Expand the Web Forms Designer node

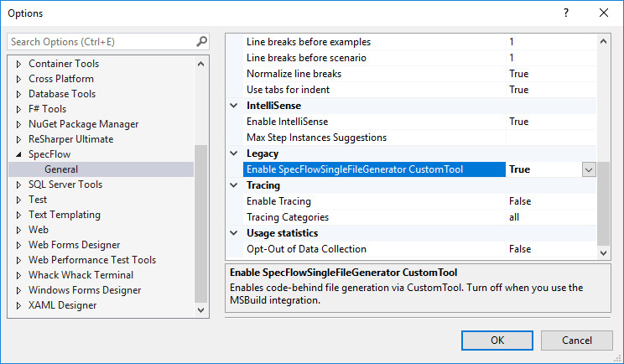click(x=18, y=245)
